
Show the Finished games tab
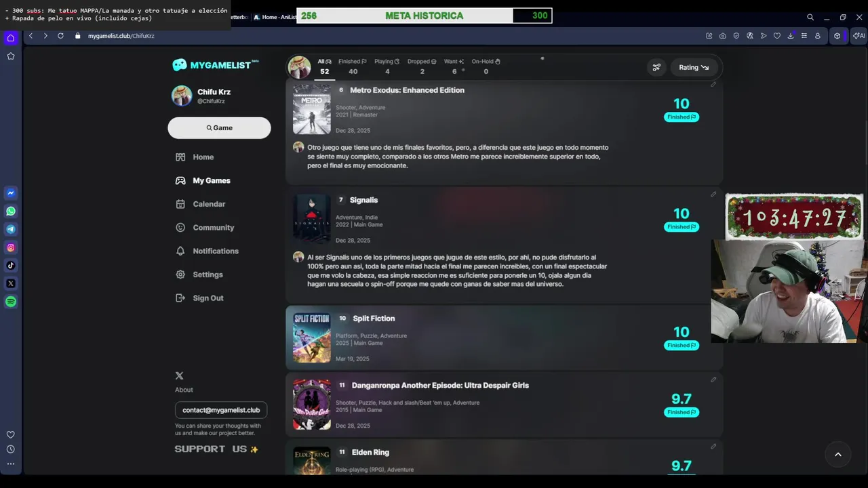[x=353, y=66]
